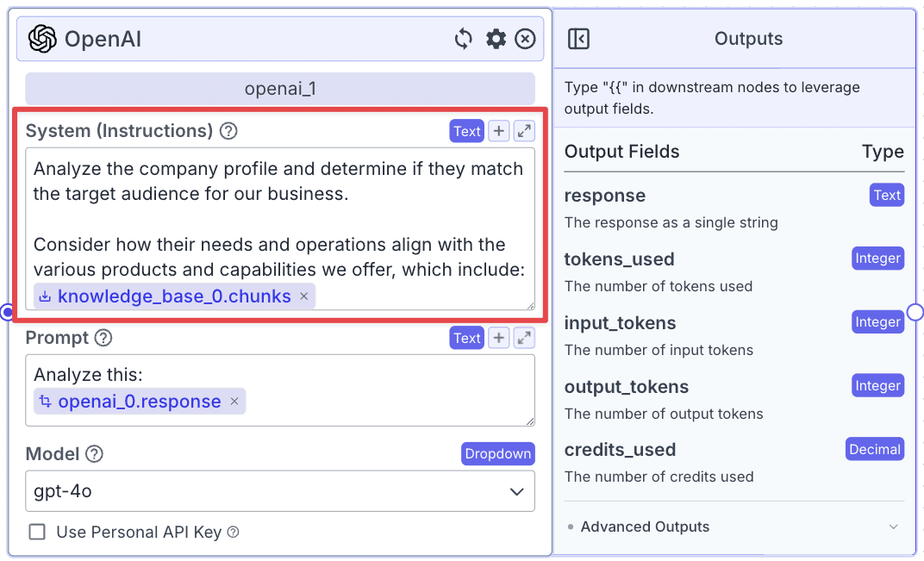Click 'The response as a single string' description
The height and width of the screenshot is (561, 924).
671,222
